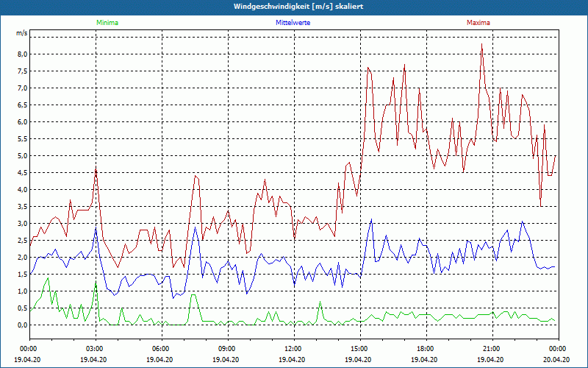Click the y-axis value '1,5'
Image resolution: width=588 pixels, height=368 pixels.
pos(23,275)
